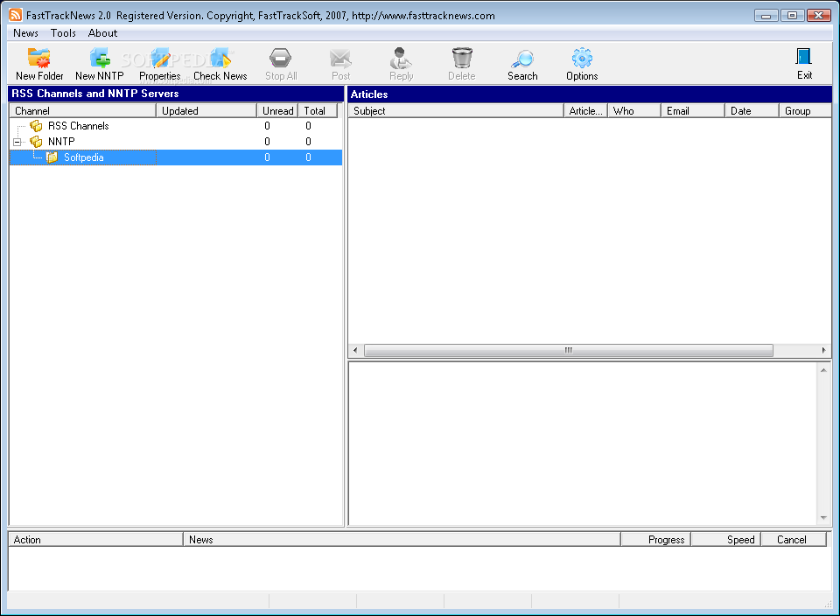
Task: Click the RSS Channels folder icon
Action: 37,126
